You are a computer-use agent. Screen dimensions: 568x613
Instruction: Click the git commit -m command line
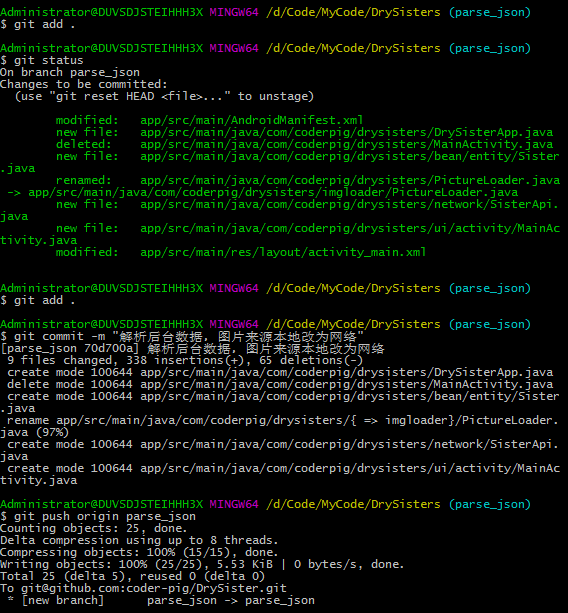pyautogui.click(x=182, y=336)
